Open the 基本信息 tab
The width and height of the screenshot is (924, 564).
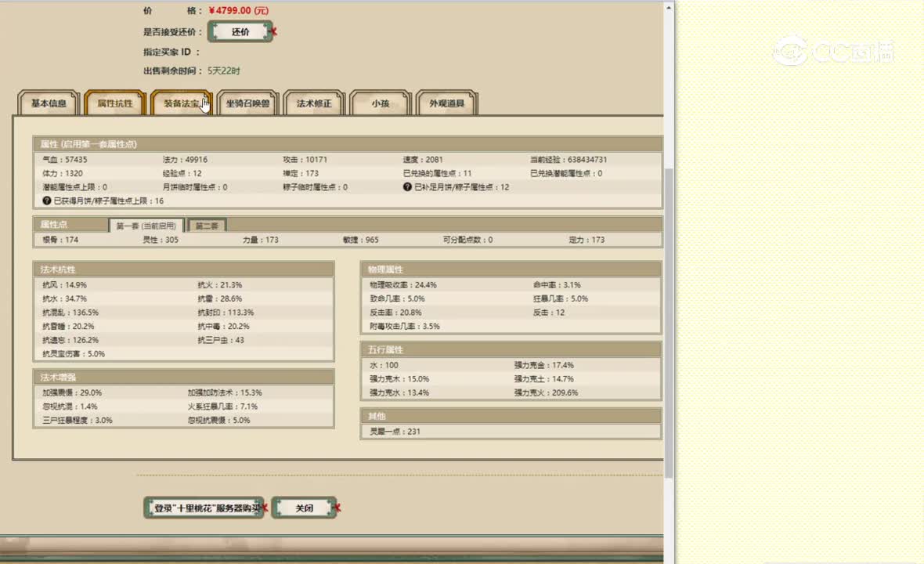[x=49, y=103]
